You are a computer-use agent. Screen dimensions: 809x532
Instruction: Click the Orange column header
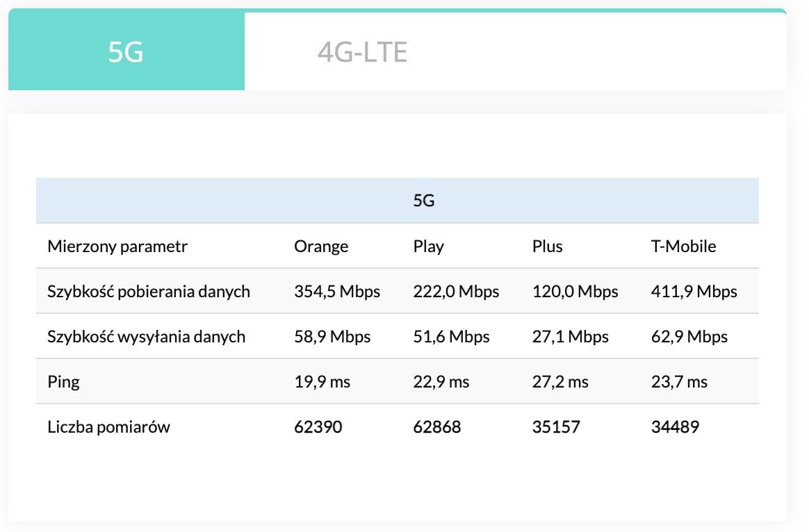click(x=321, y=246)
